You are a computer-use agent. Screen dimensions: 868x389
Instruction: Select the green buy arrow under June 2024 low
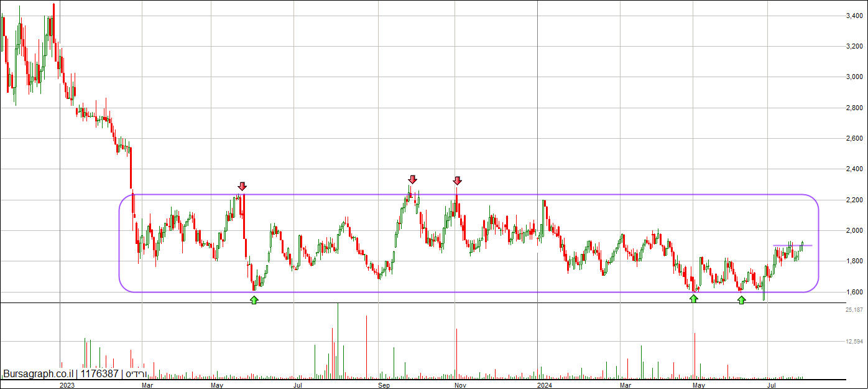pos(742,300)
